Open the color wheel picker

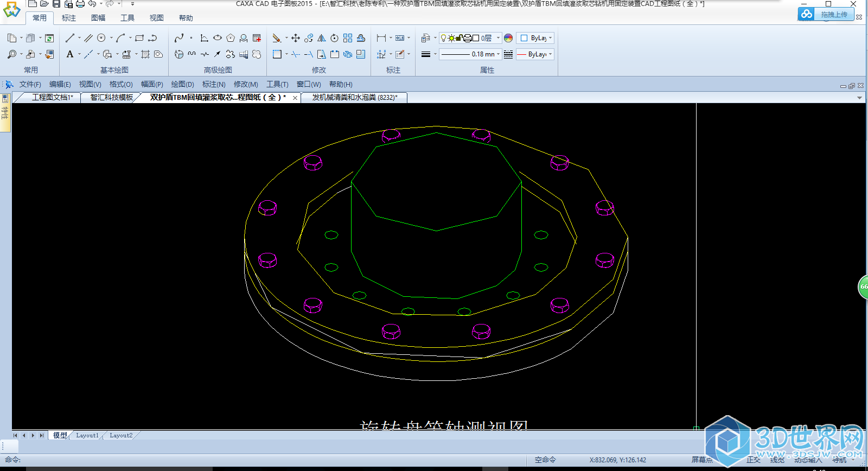click(508, 38)
